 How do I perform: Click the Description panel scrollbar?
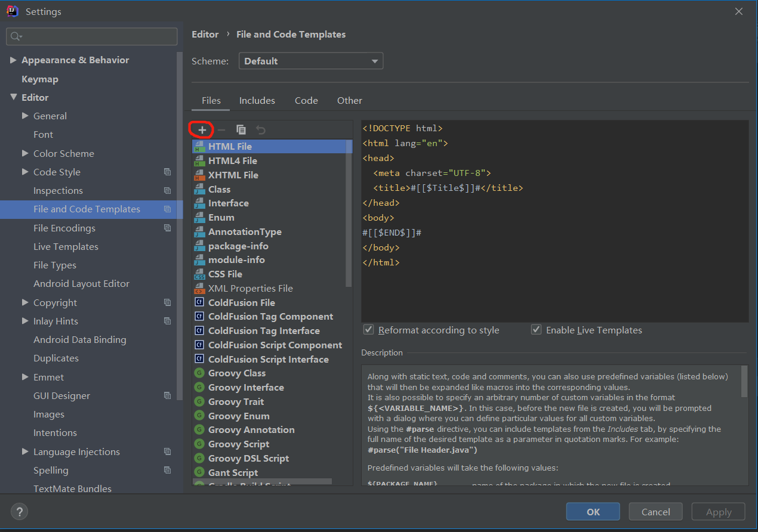coord(744,382)
